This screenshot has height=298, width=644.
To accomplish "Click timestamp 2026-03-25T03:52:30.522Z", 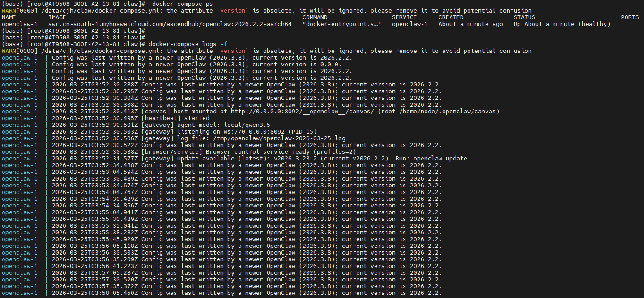I will [95, 145].
